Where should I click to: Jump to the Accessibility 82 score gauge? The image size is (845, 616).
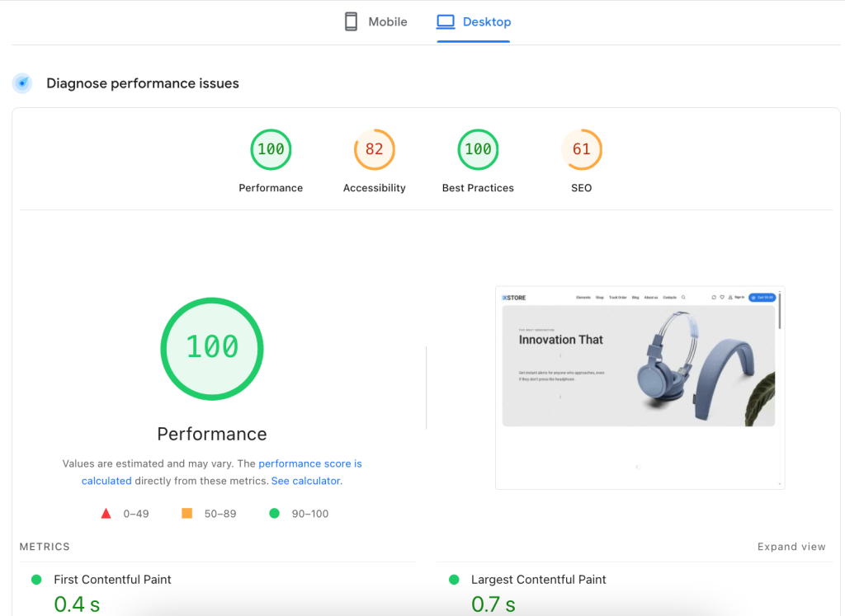(375, 149)
